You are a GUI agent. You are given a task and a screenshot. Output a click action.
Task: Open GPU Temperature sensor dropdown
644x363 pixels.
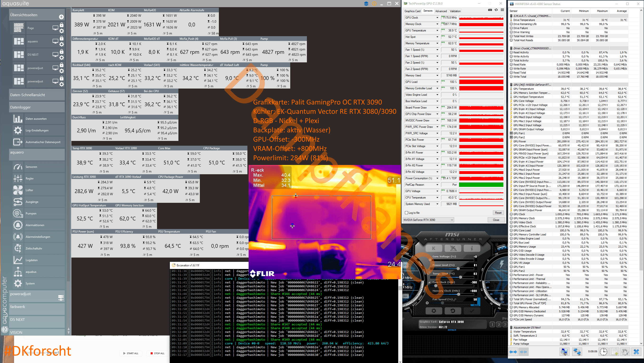point(437,30)
